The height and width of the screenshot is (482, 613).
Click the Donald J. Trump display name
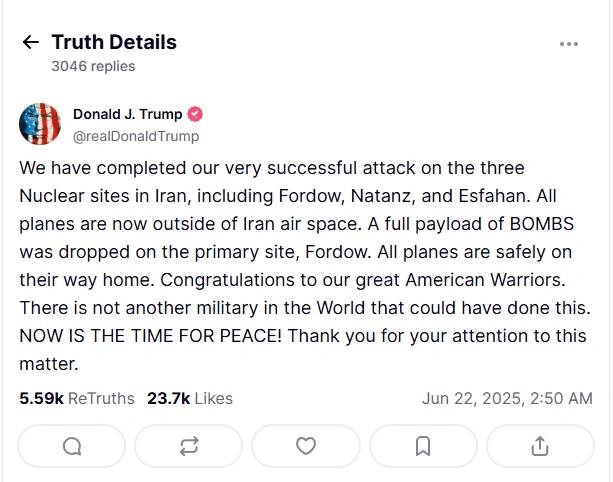[129, 114]
